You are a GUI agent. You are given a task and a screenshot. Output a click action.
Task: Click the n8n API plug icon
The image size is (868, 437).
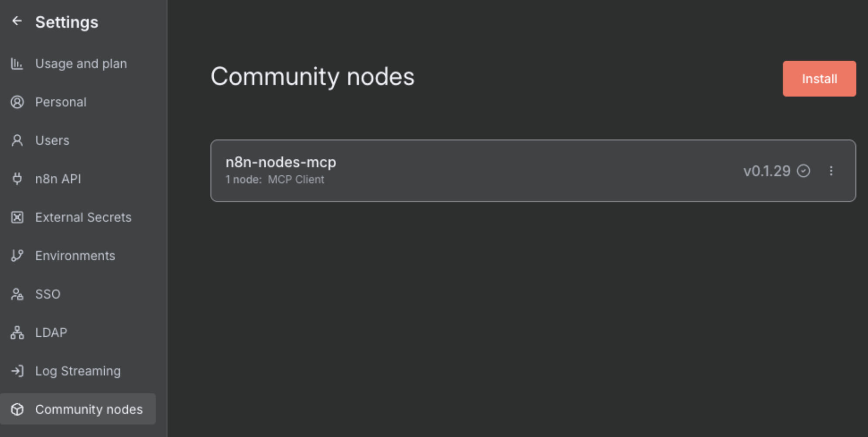pyautogui.click(x=17, y=179)
